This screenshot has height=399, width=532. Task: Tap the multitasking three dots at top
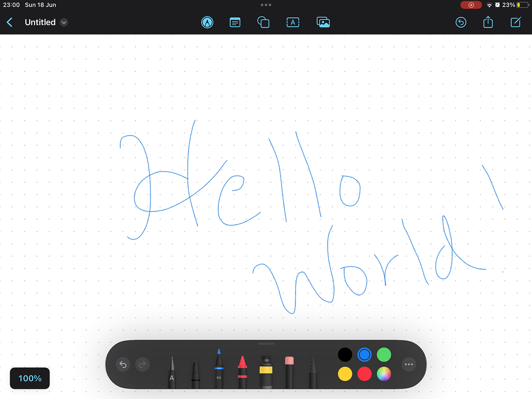266,5
